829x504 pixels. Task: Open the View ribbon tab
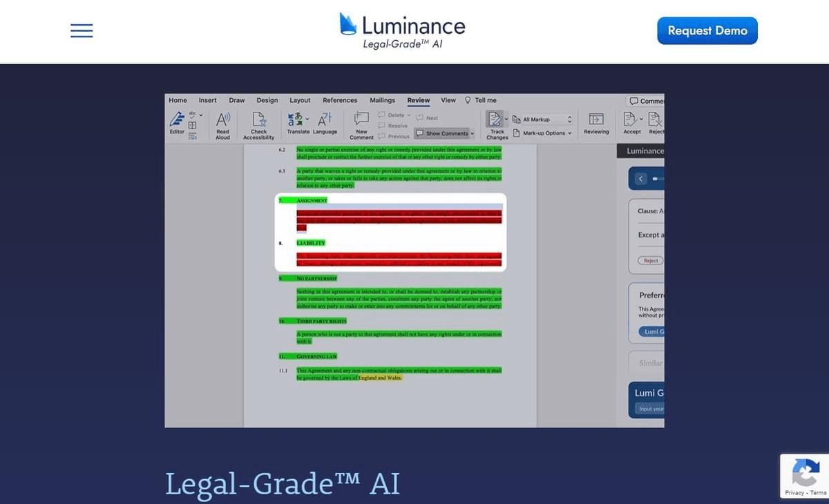pyautogui.click(x=448, y=100)
